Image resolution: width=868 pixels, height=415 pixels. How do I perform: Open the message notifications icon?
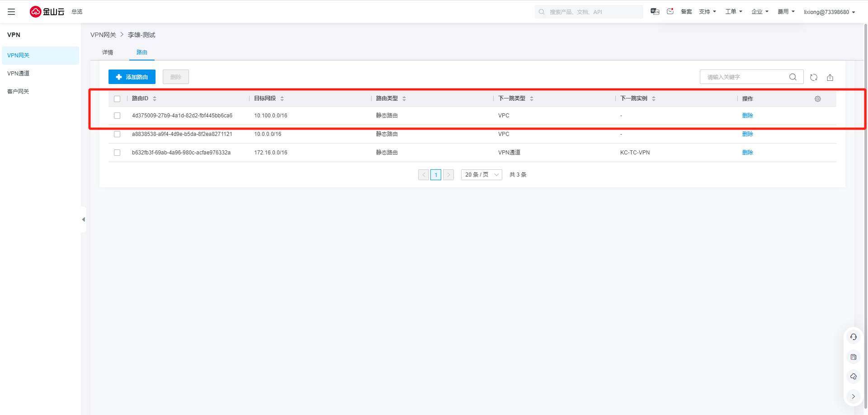[670, 12]
